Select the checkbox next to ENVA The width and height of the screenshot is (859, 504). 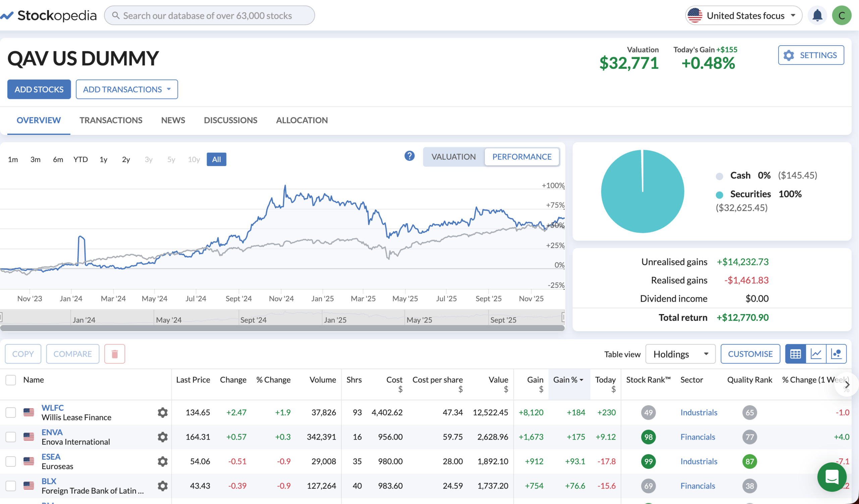[x=10, y=437]
